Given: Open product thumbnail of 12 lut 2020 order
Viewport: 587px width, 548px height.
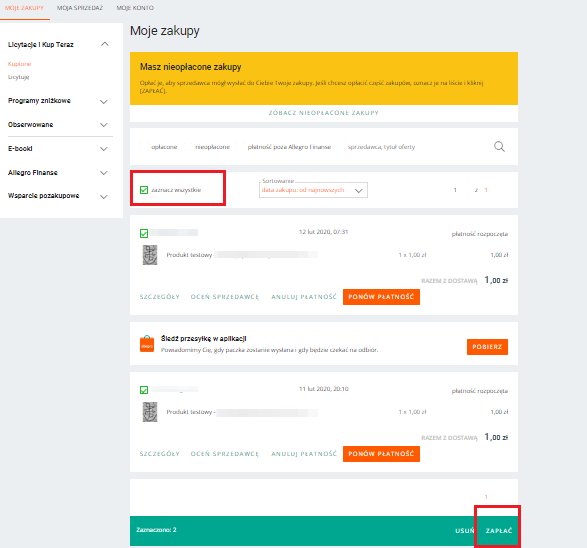Looking at the screenshot, I should click(x=150, y=255).
